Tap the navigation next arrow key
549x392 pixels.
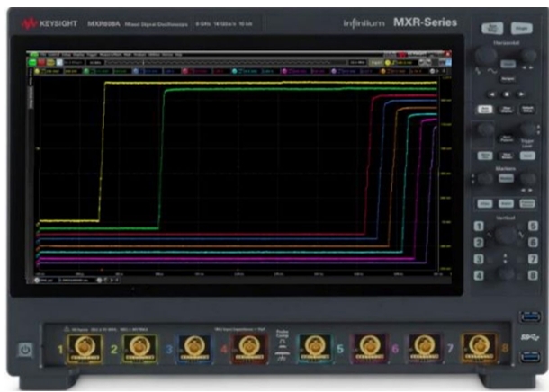521,94
